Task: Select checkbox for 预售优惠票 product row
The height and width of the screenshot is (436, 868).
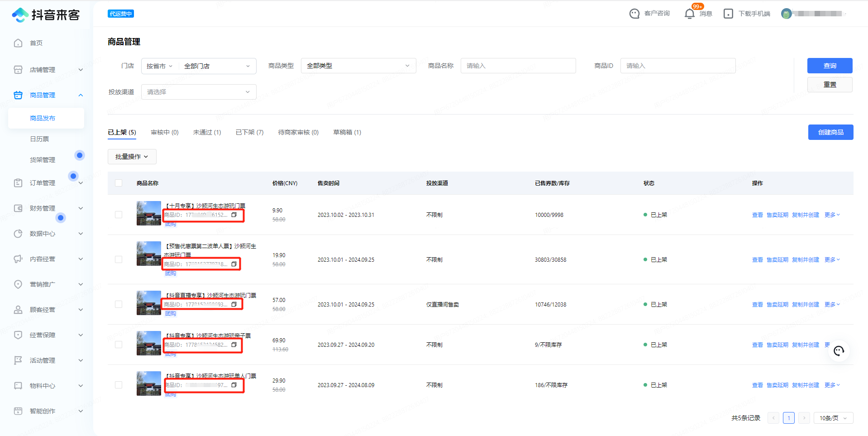Action: [119, 259]
